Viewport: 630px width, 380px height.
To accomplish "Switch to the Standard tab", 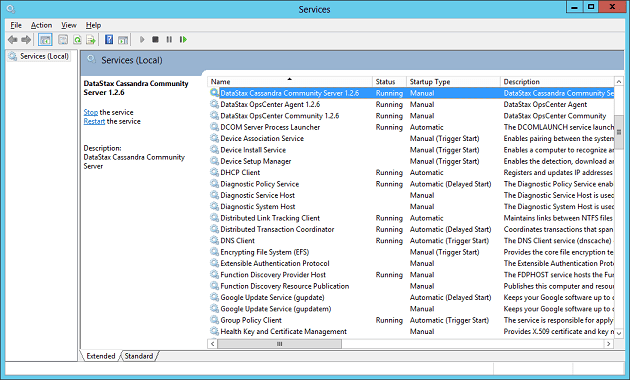I will 139,356.
